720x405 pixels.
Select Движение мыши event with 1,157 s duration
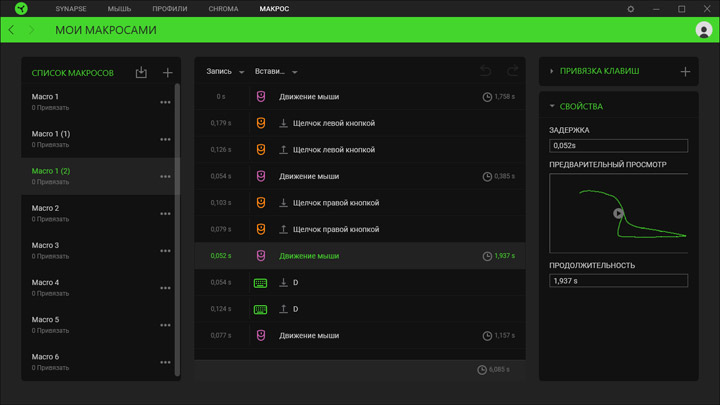[x=360, y=335]
